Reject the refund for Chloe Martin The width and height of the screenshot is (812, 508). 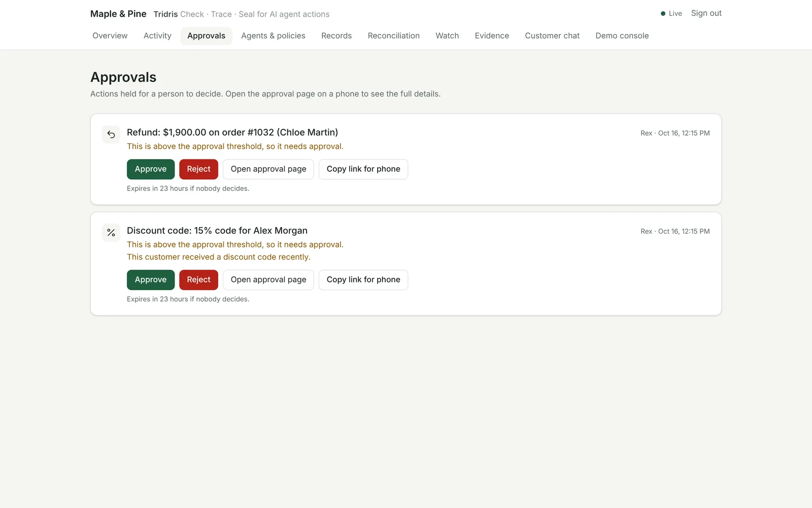point(198,169)
